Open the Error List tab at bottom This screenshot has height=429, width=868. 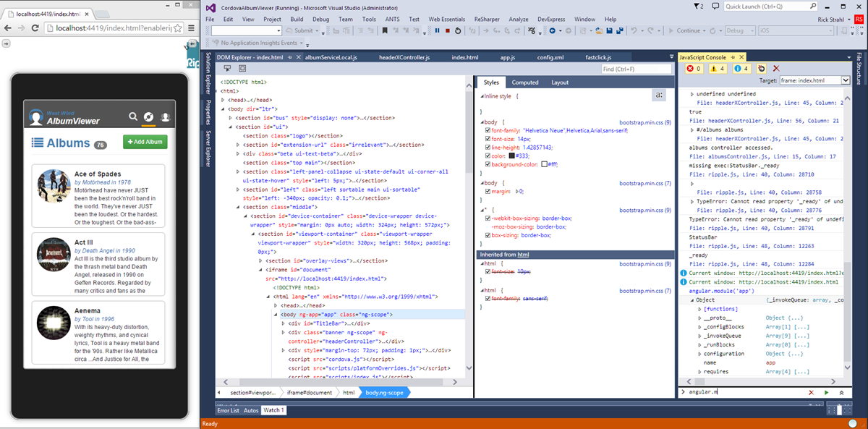pyautogui.click(x=228, y=410)
